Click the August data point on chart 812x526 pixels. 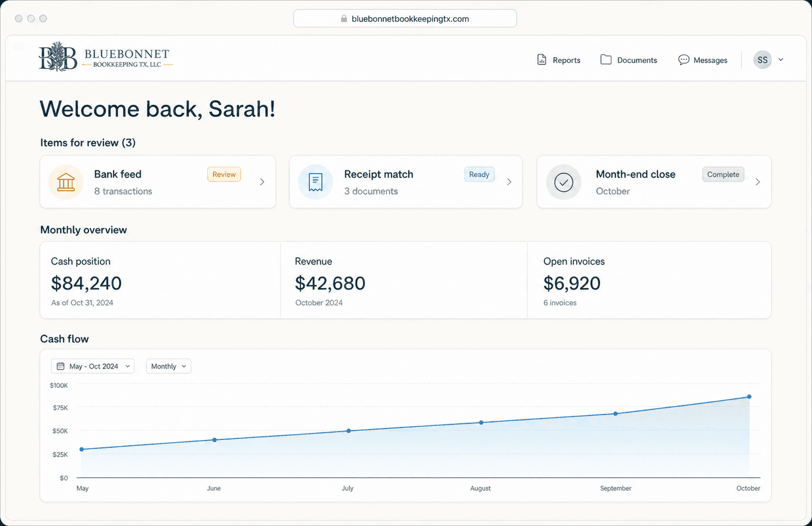click(481, 423)
